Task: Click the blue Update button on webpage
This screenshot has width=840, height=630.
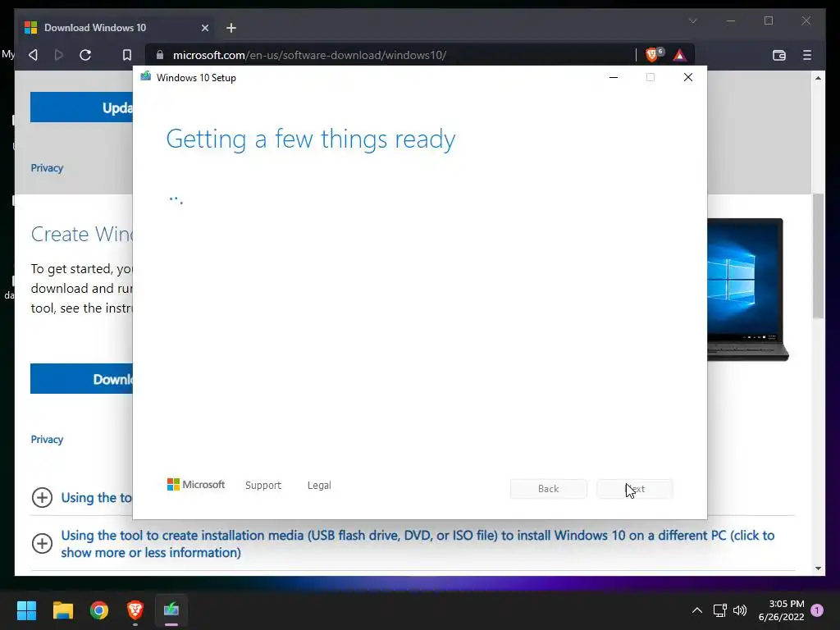Action: [81, 107]
